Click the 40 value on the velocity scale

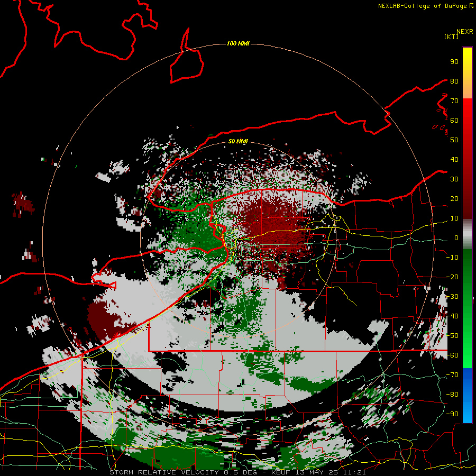point(454,160)
